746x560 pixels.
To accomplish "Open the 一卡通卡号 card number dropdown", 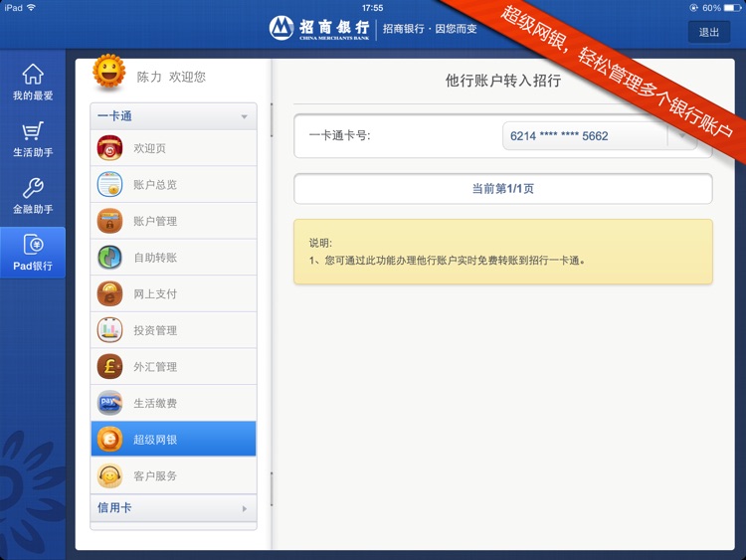I will coord(600,136).
